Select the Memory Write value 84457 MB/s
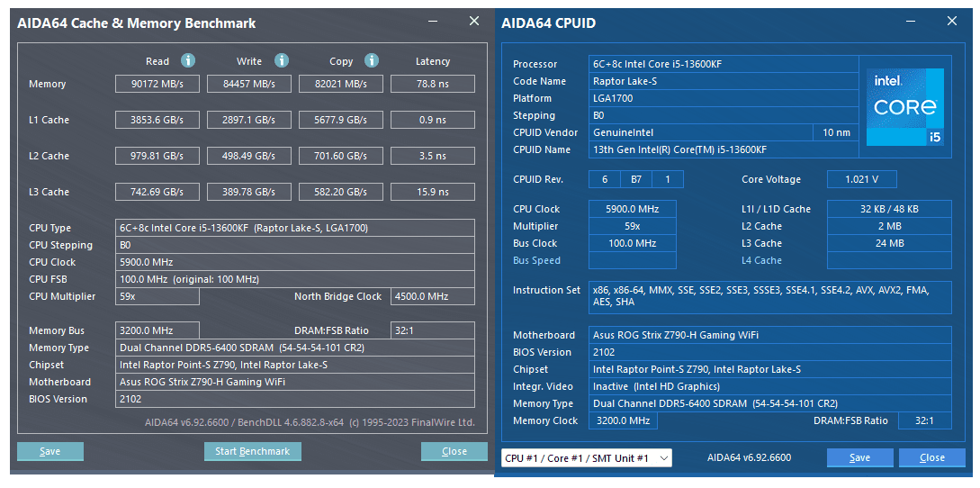Image resolution: width=980 pixels, height=488 pixels. 249,84
